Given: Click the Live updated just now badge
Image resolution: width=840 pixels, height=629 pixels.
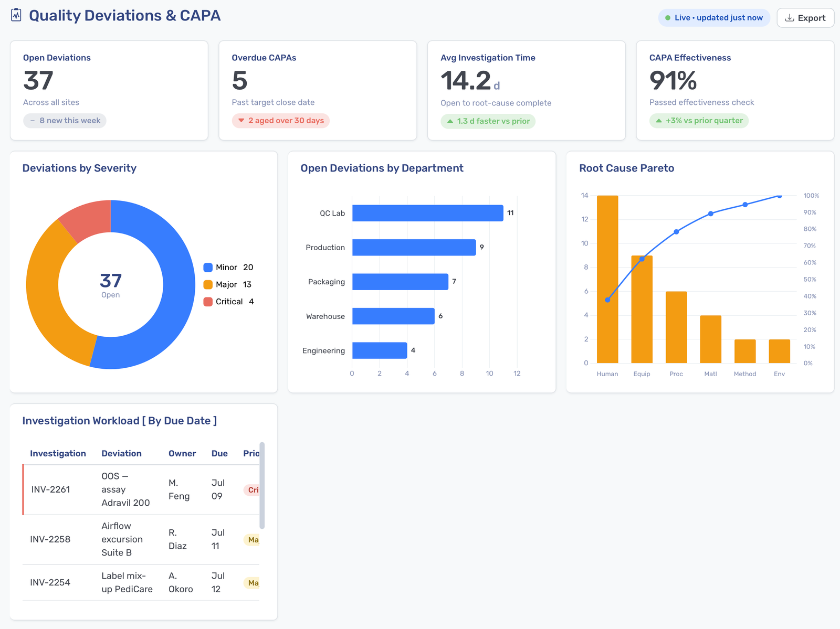Looking at the screenshot, I should point(714,18).
